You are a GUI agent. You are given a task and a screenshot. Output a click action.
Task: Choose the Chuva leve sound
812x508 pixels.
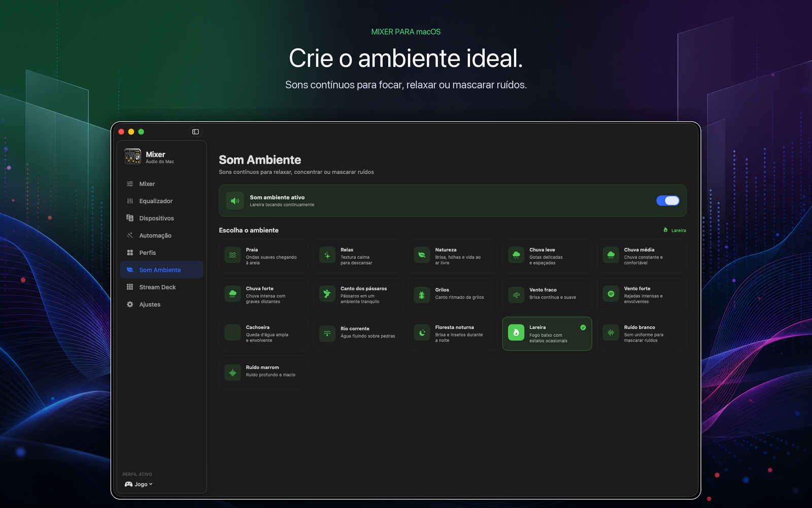click(x=547, y=256)
